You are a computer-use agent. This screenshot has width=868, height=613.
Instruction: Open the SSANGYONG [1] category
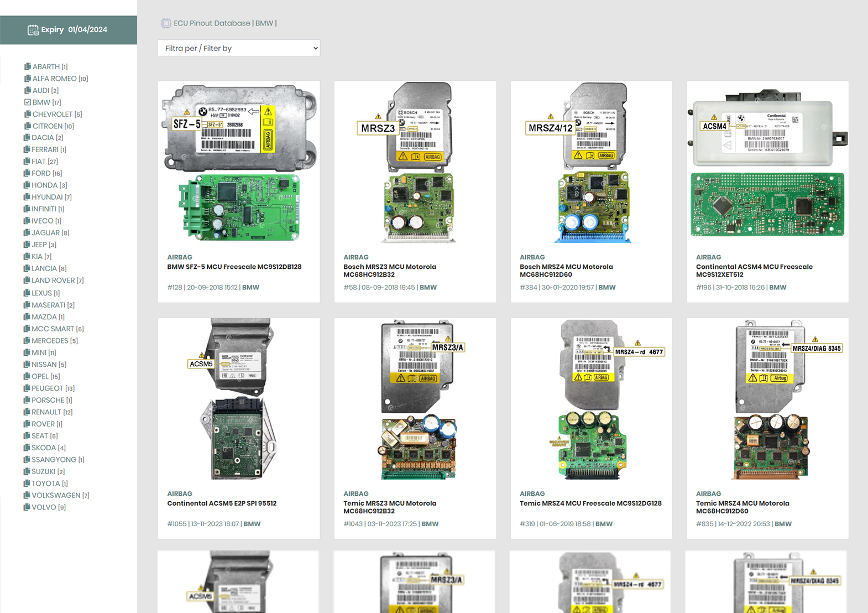[x=54, y=460]
